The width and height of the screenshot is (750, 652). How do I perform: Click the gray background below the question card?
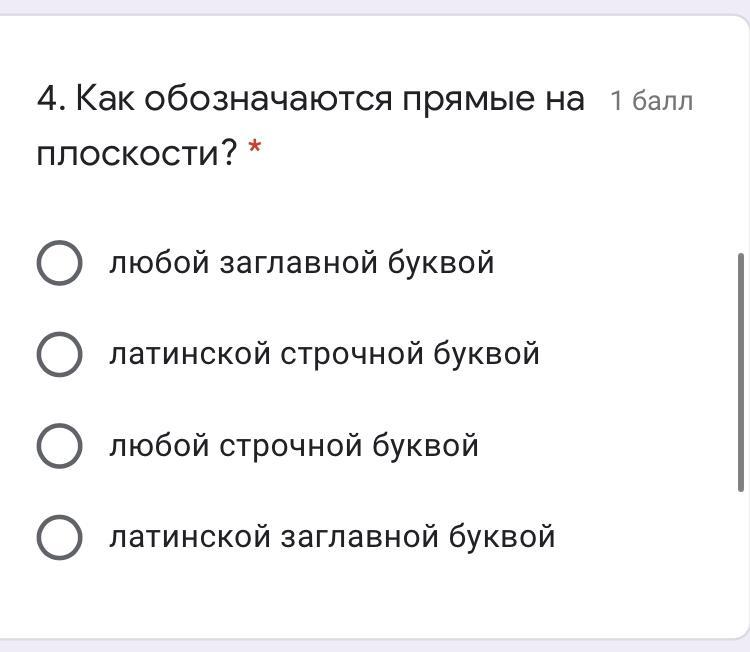pos(375,646)
